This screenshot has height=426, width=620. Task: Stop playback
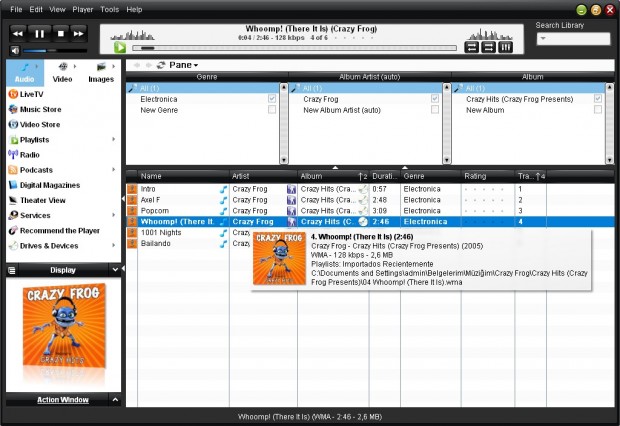point(60,34)
